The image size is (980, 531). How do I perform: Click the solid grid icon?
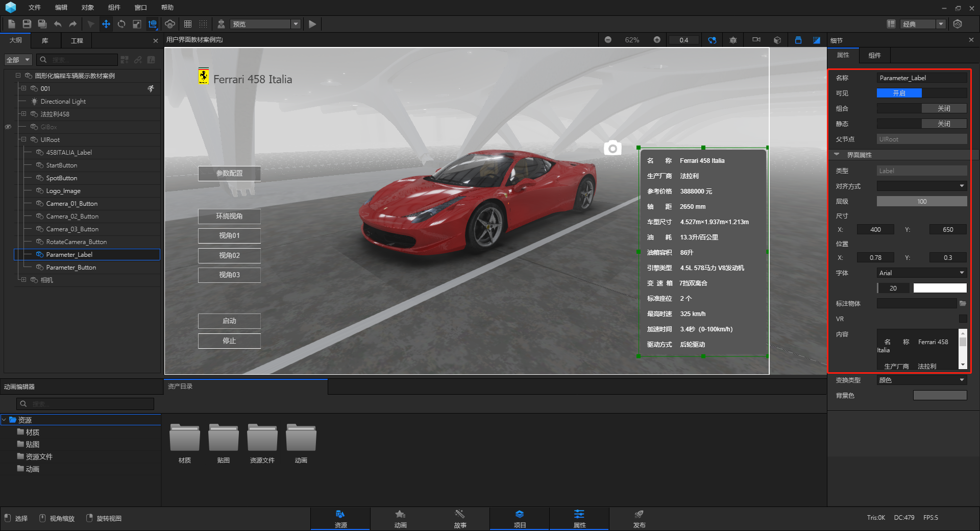(x=188, y=24)
